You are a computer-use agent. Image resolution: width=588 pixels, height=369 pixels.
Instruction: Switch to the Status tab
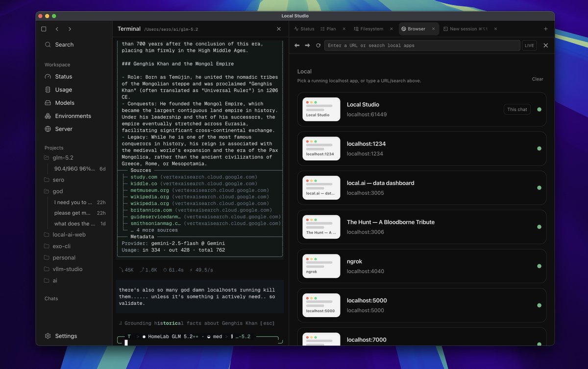[304, 29]
